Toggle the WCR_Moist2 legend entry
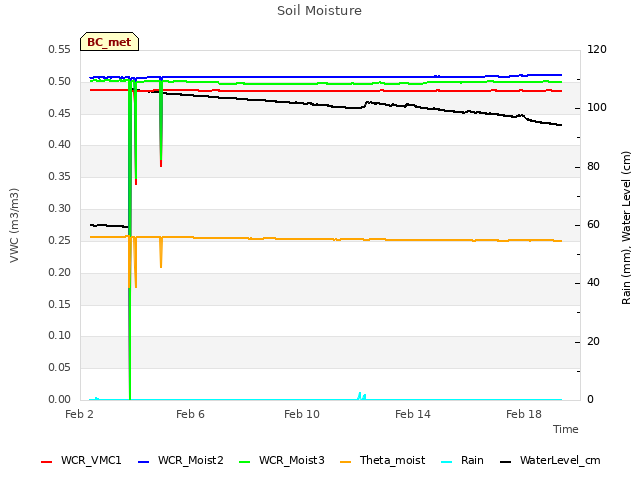The image size is (640, 480). pos(181,460)
